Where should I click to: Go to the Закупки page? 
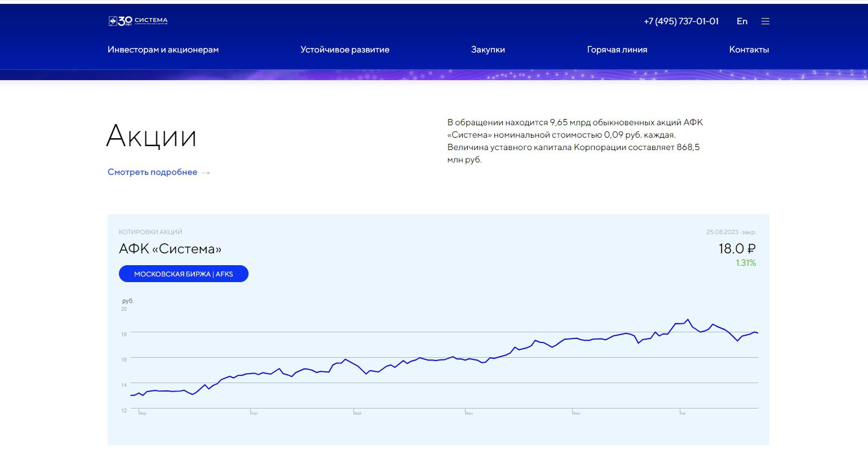(x=488, y=50)
